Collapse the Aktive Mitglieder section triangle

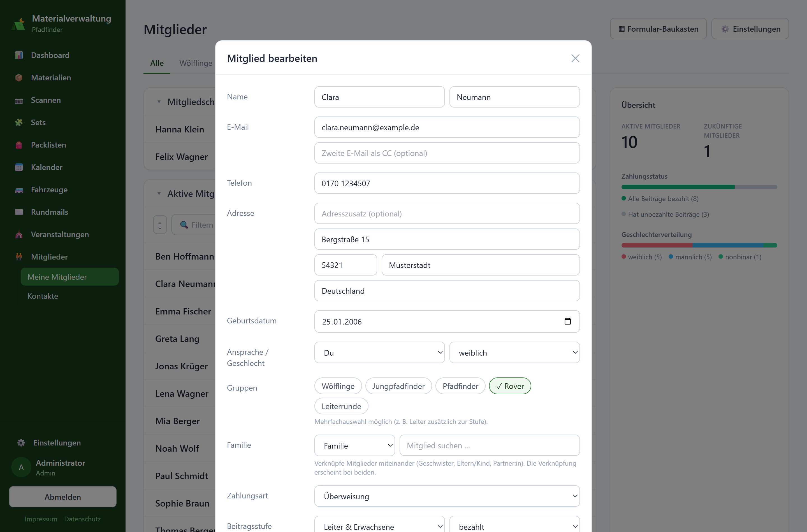(159, 194)
